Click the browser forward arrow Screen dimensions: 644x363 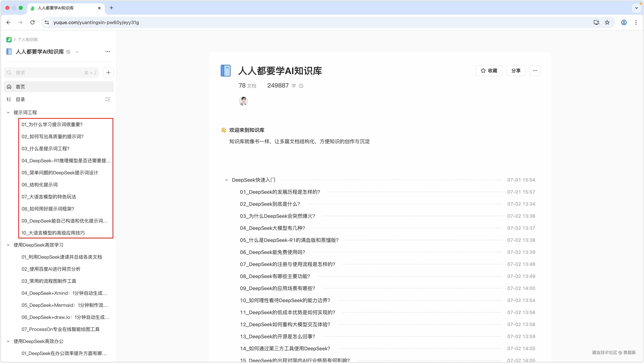click(21, 22)
